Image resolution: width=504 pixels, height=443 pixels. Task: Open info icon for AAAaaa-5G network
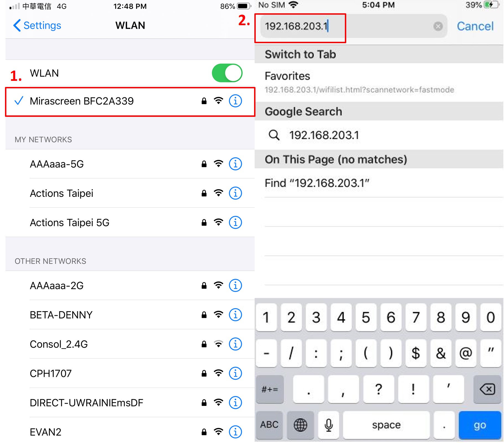(235, 164)
